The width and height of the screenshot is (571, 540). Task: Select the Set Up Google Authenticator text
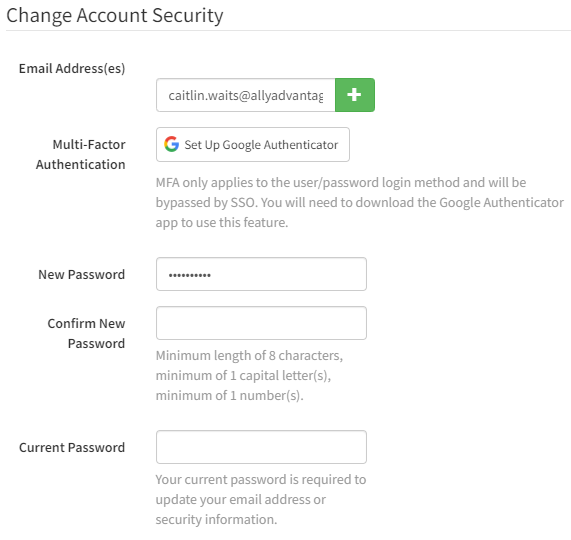pyautogui.click(x=261, y=145)
